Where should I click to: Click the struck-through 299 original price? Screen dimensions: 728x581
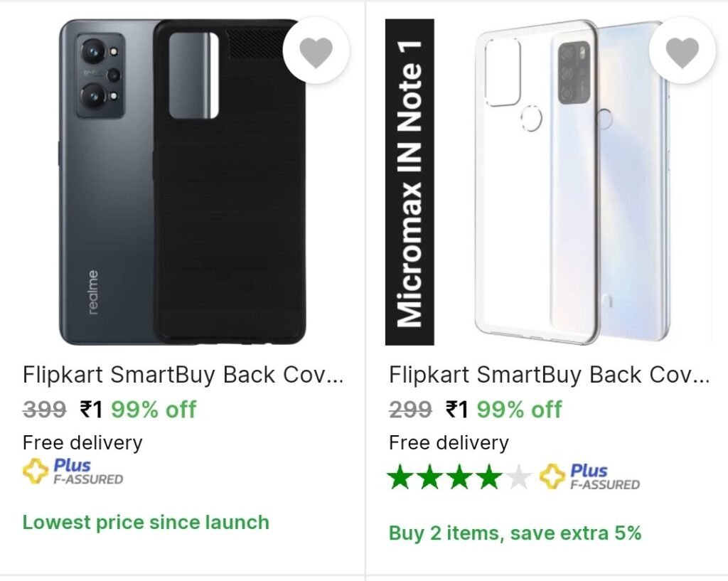(410, 410)
